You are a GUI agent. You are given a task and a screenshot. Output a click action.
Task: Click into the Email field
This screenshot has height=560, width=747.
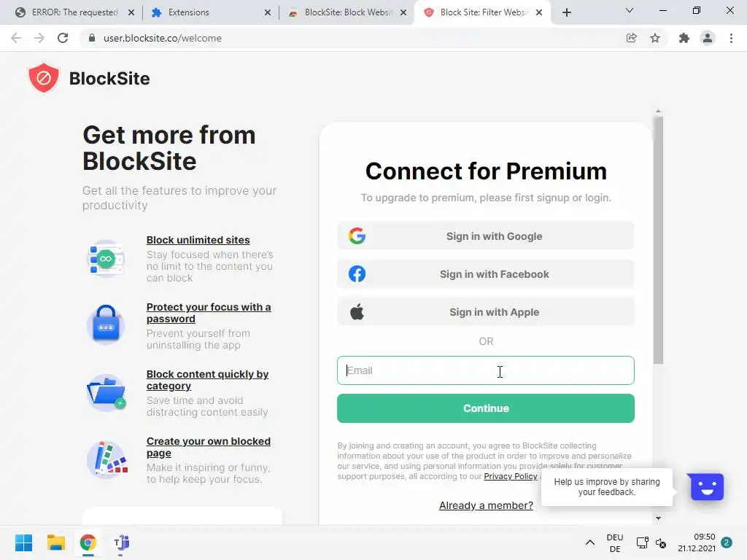click(485, 370)
